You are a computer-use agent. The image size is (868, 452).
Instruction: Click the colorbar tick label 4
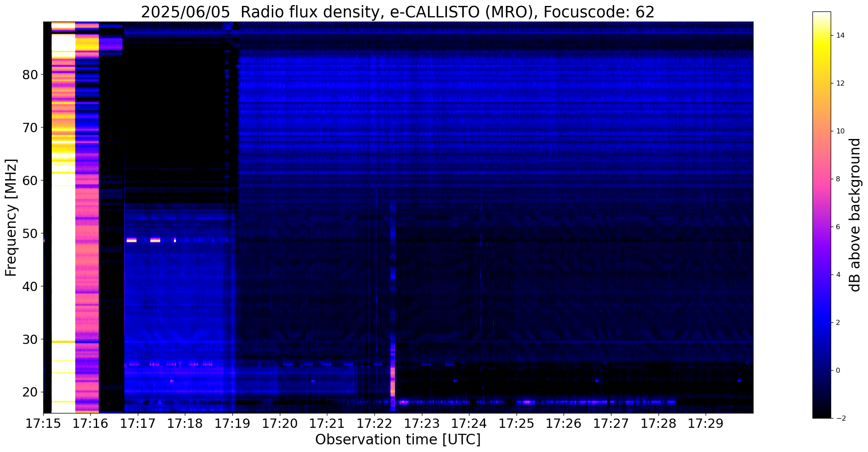click(x=837, y=275)
